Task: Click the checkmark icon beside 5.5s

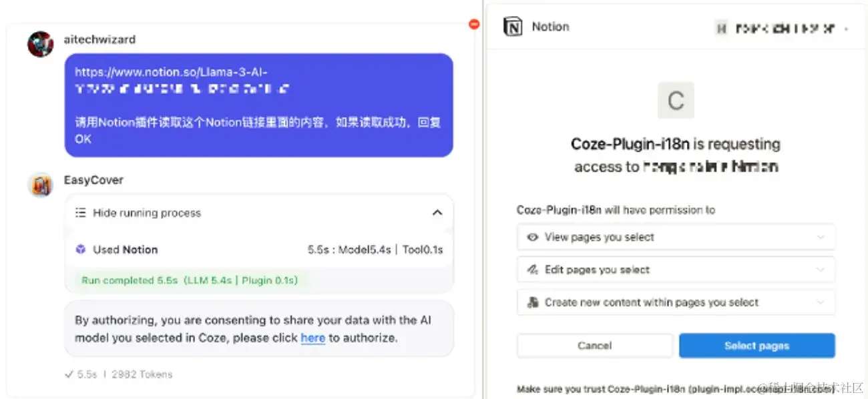Action: point(68,374)
